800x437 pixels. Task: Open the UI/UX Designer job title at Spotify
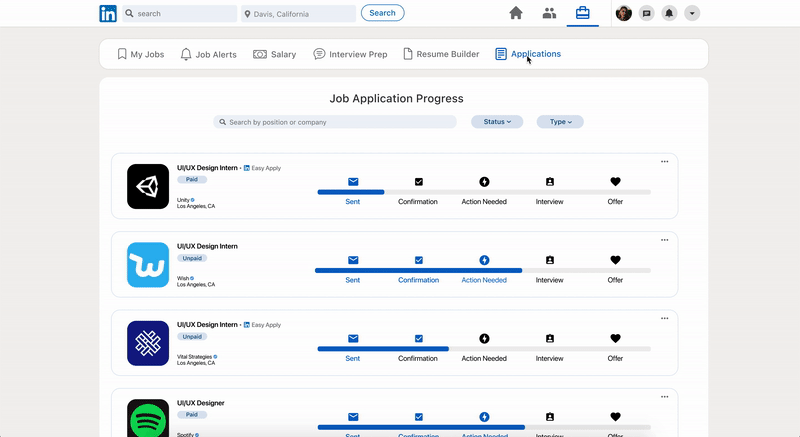pyautogui.click(x=201, y=403)
